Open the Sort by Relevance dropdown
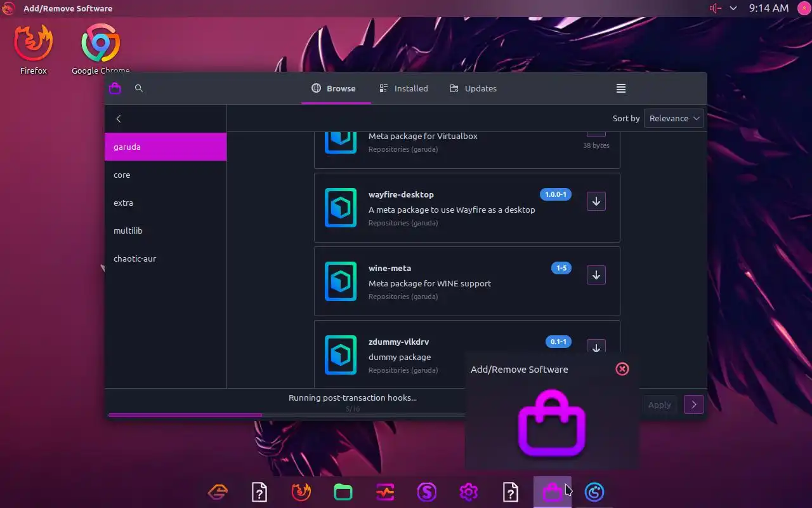 coord(674,118)
